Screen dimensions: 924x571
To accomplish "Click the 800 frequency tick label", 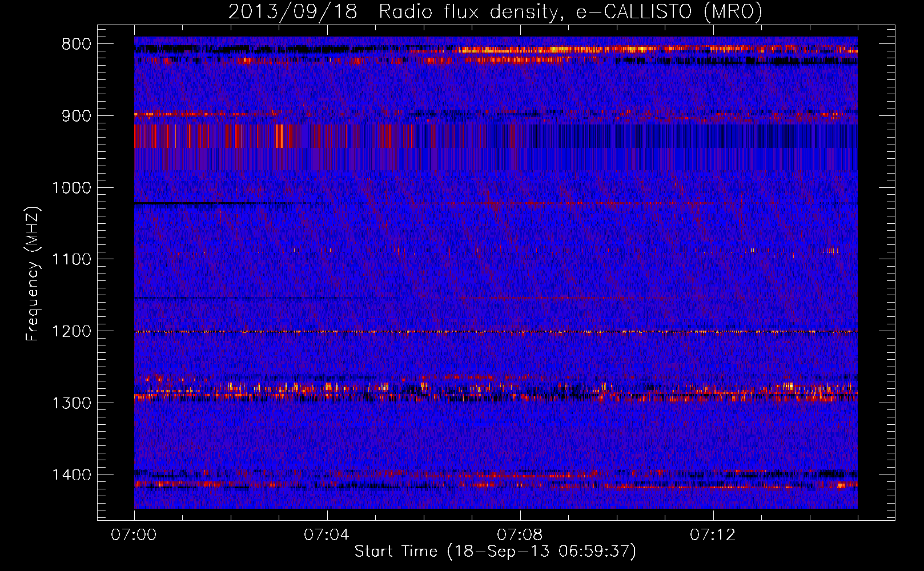I will [76, 45].
